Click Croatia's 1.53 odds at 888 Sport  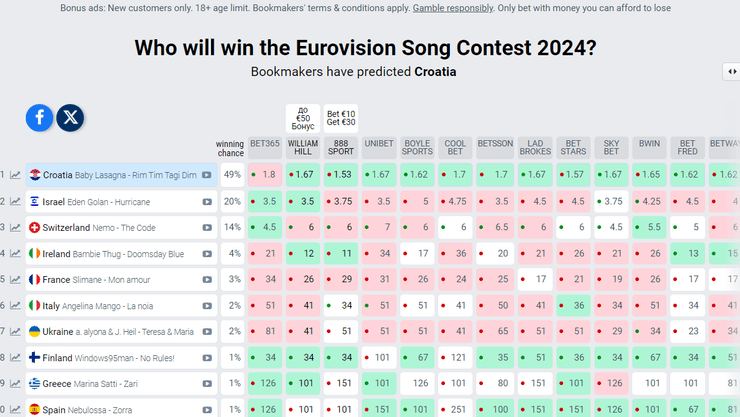(341, 175)
